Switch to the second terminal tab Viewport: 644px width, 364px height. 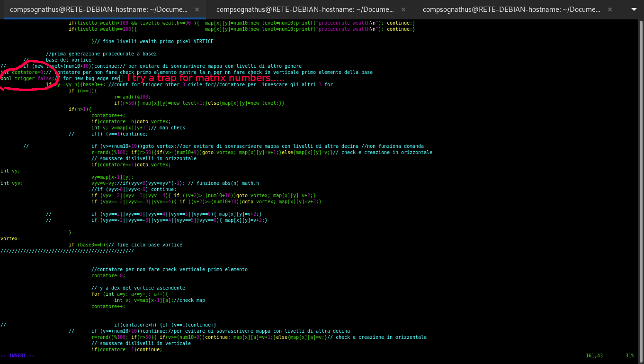coord(304,9)
